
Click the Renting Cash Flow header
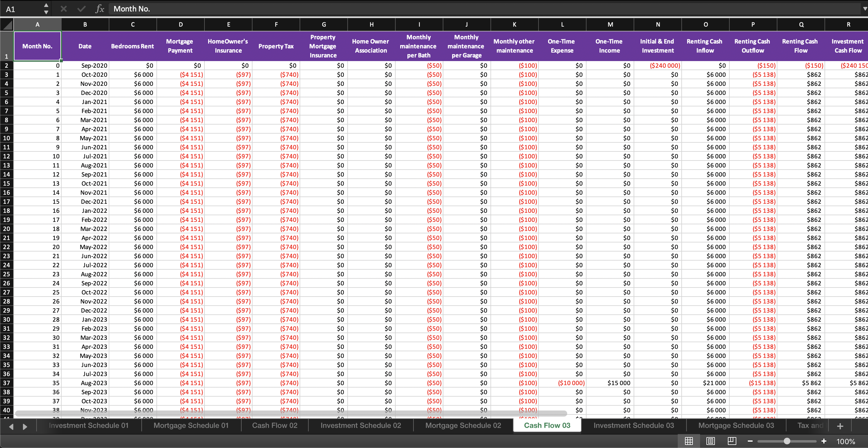pos(801,46)
